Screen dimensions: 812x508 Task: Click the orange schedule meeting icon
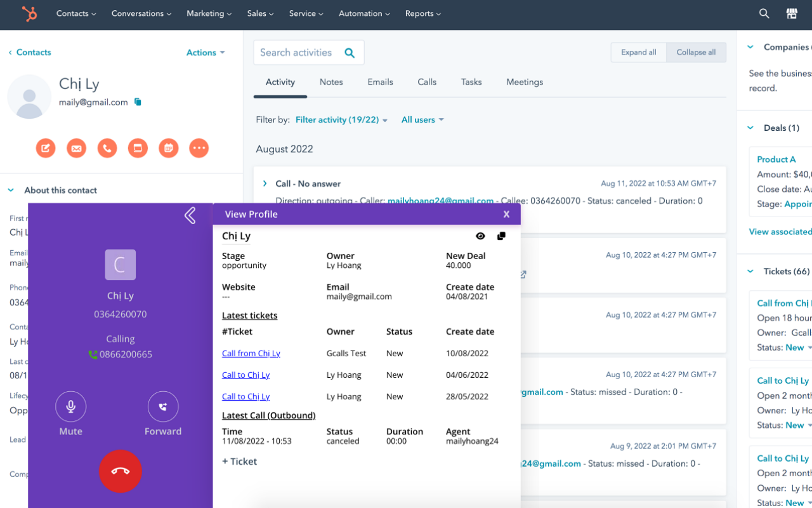pos(168,148)
